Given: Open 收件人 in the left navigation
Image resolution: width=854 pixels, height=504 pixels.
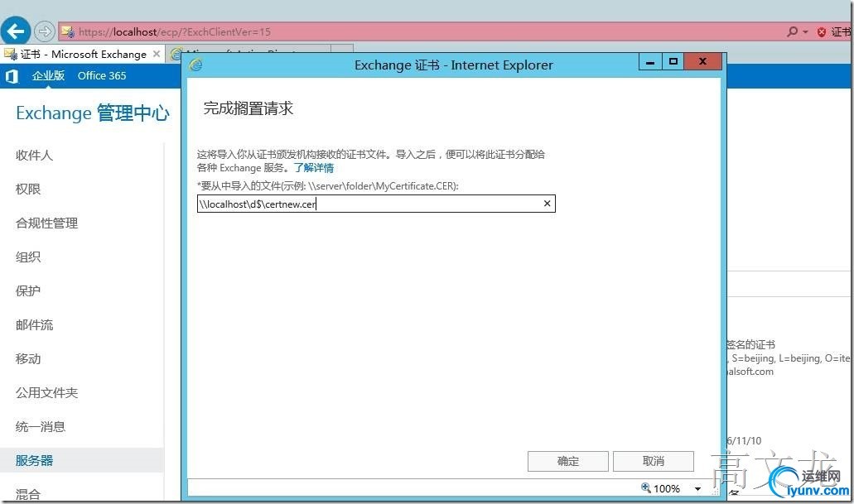Looking at the screenshot, I should pos(34,155).
